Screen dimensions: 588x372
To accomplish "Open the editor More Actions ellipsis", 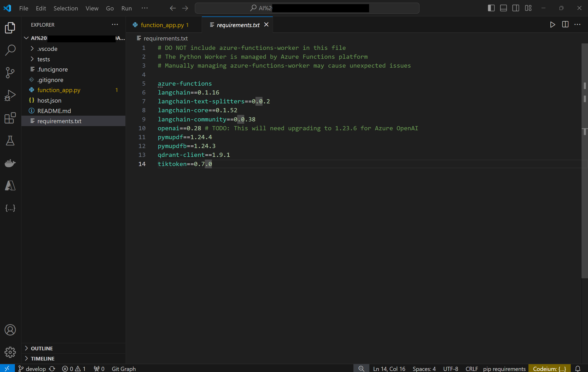I will (x=577, y=25).
